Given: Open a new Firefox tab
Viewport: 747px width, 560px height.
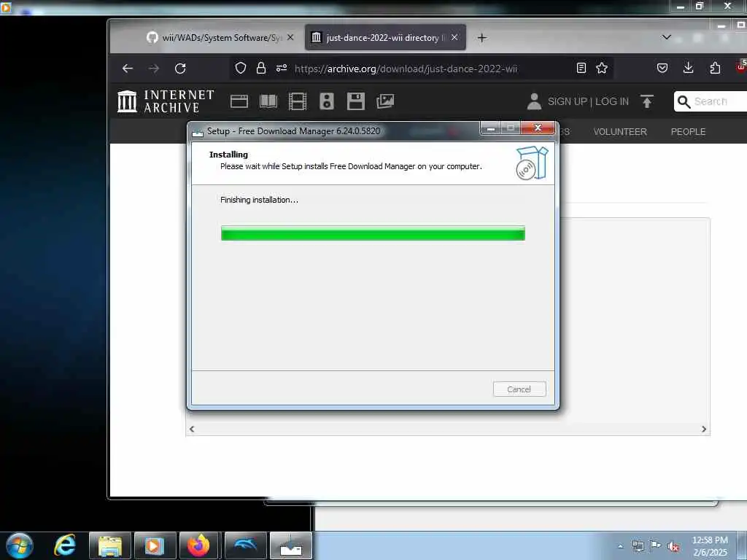Looking at the screenshot, I should (x=481, y=38).
